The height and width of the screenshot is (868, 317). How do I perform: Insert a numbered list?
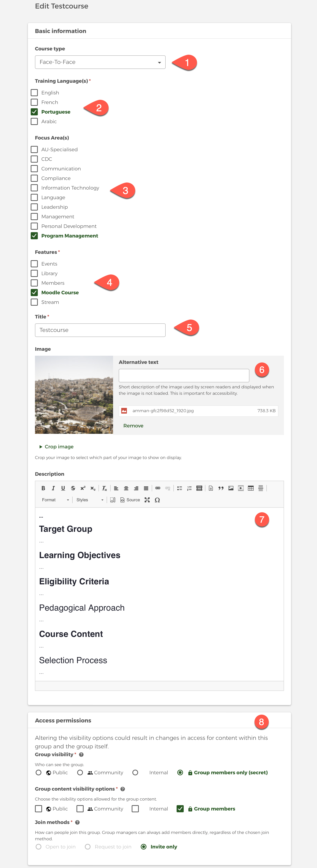(x=189, y=488)
